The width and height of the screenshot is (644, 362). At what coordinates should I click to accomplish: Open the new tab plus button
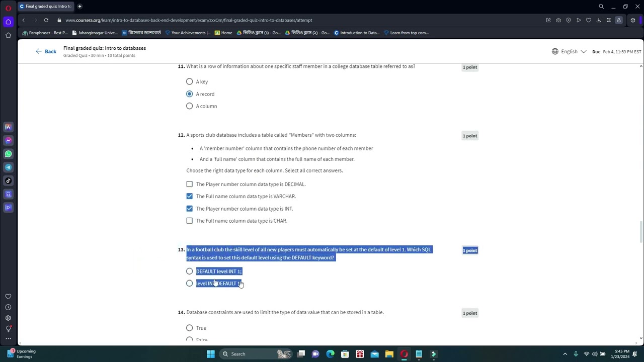(x=79, y=7)
